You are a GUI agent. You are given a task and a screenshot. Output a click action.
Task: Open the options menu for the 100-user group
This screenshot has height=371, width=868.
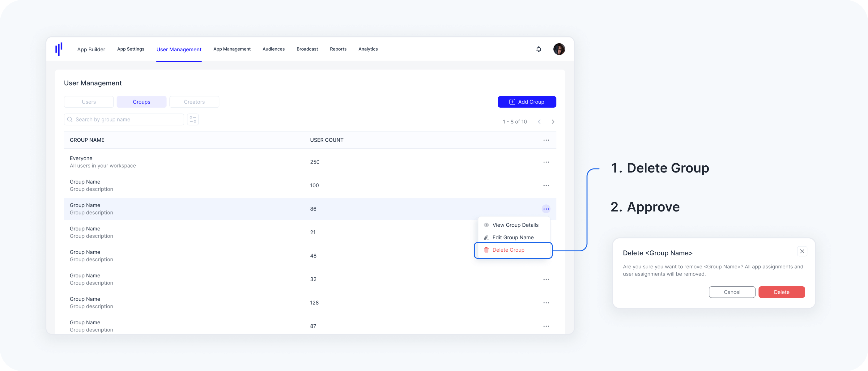(546, 186)
